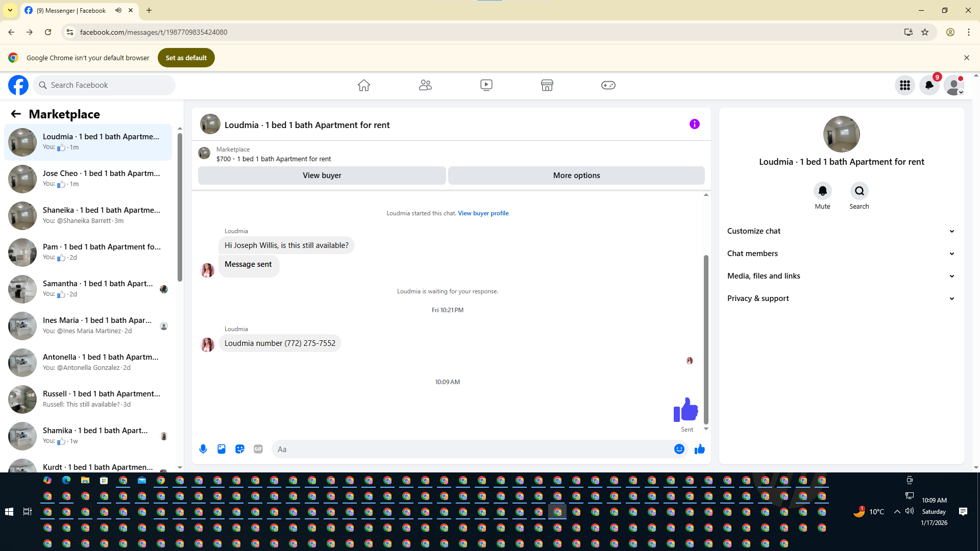
Task: Expand Chat members section
Action: 841,254
